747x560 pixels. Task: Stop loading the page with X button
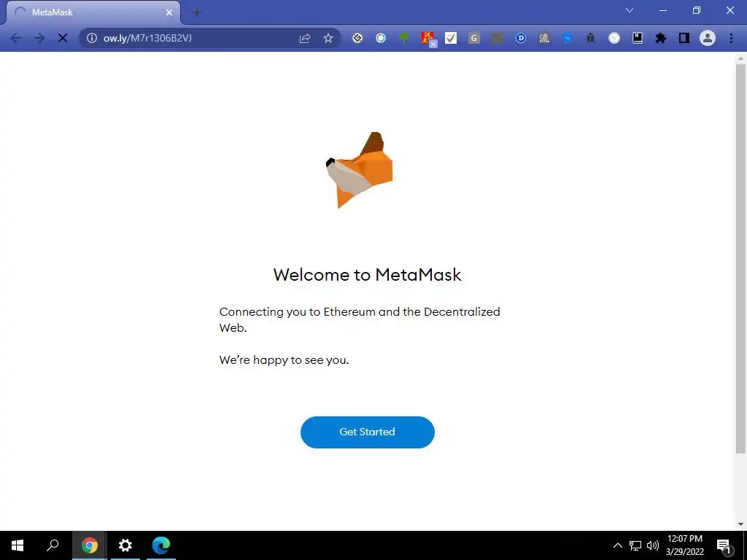[63, 38]
